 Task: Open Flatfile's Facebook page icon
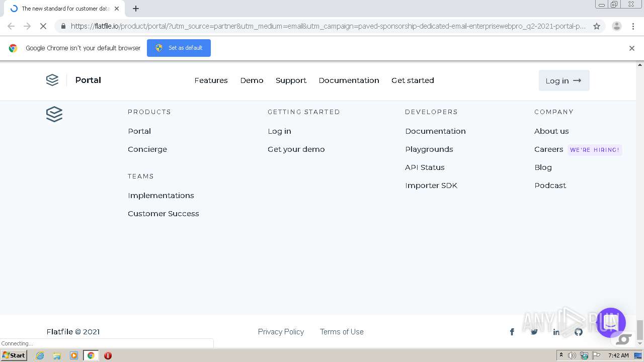[512, 332]
